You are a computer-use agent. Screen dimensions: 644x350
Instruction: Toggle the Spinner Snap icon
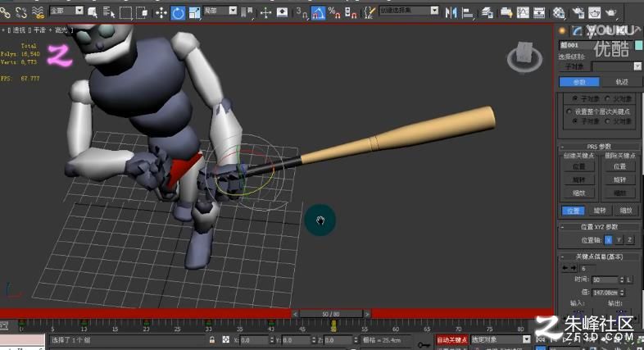coord(351,13)
